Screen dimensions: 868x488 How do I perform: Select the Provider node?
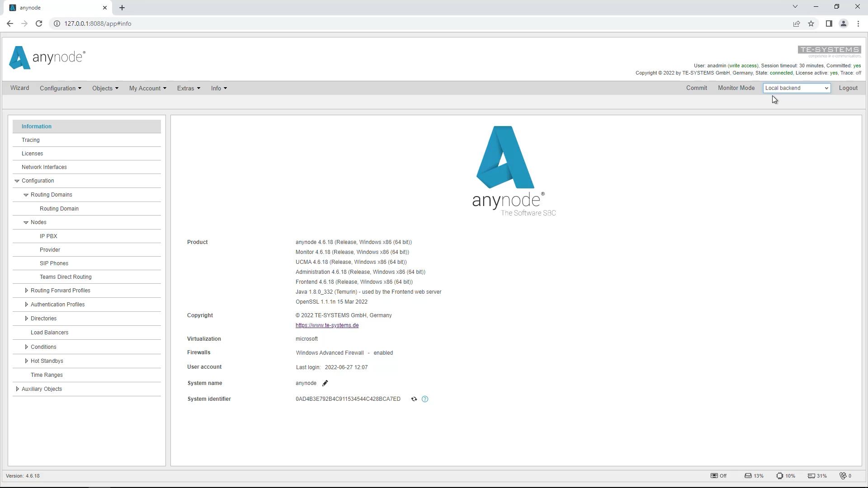[x=87, y=250]
